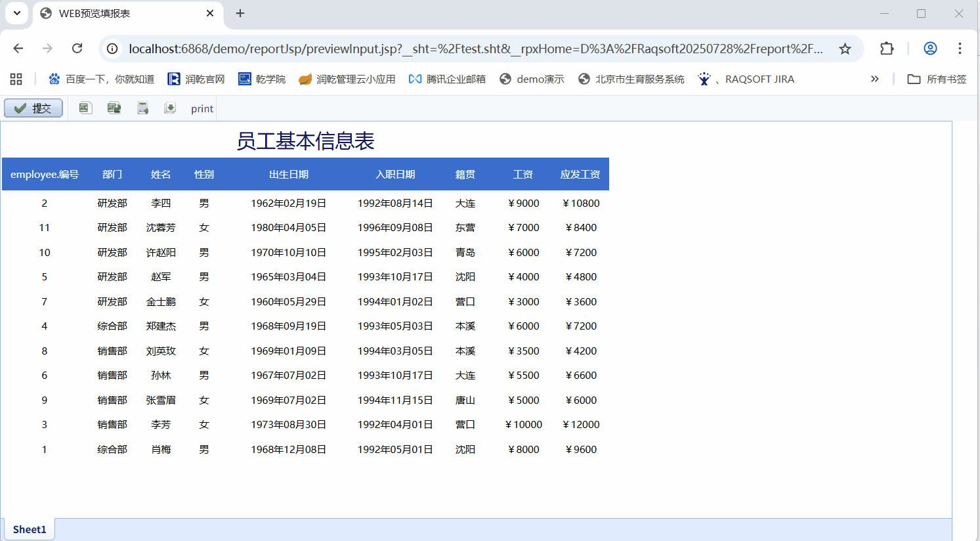
Task: Bookmark this page with star icon
Action: (x=845, y=49)
